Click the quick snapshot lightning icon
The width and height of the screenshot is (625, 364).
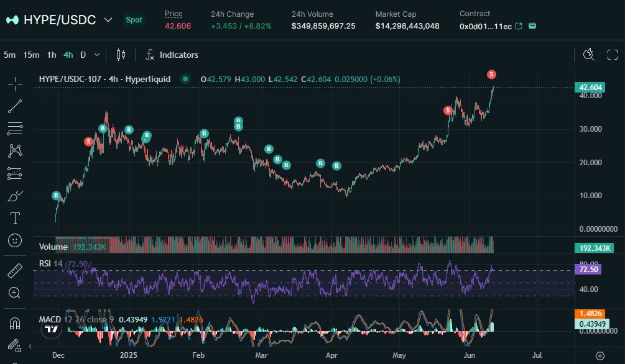coord(589,55)
